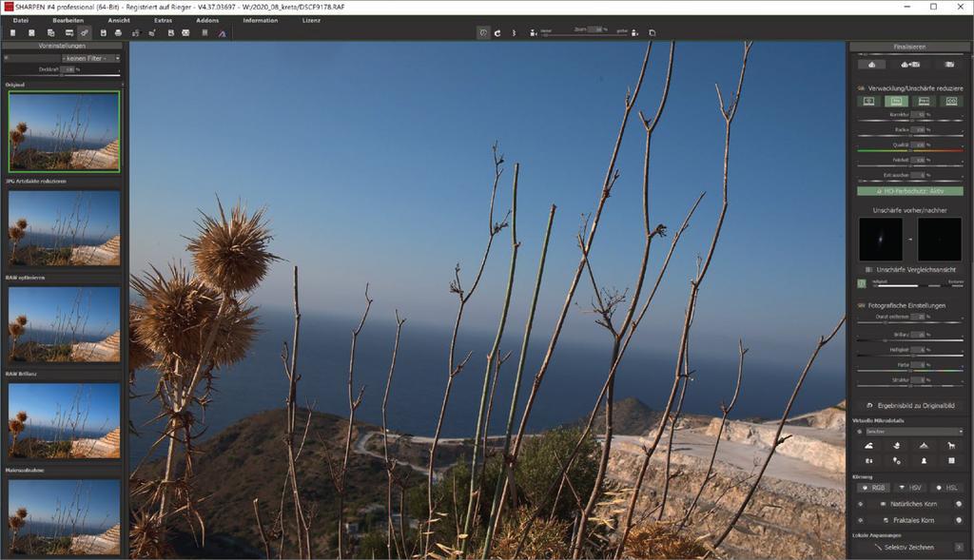This screenshot has height=560, width=974.
Task: Click the first finalize mode icon under Finalisieren
Action: click(871, 65)
